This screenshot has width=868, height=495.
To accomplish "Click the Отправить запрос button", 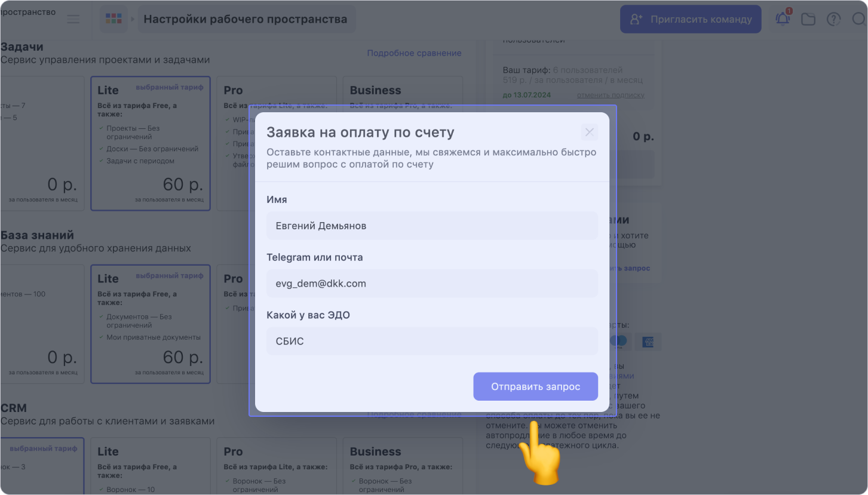I will point(535,386).
